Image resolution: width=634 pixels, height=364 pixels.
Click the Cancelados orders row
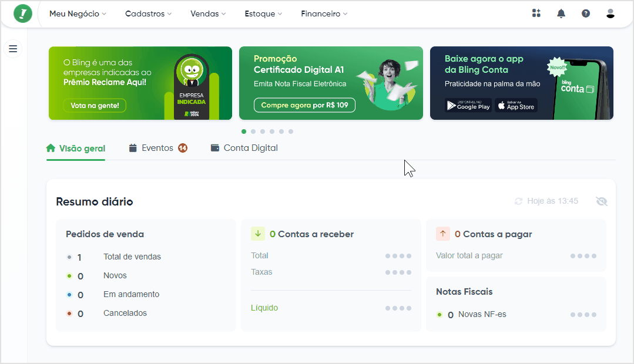coord(106,313)
